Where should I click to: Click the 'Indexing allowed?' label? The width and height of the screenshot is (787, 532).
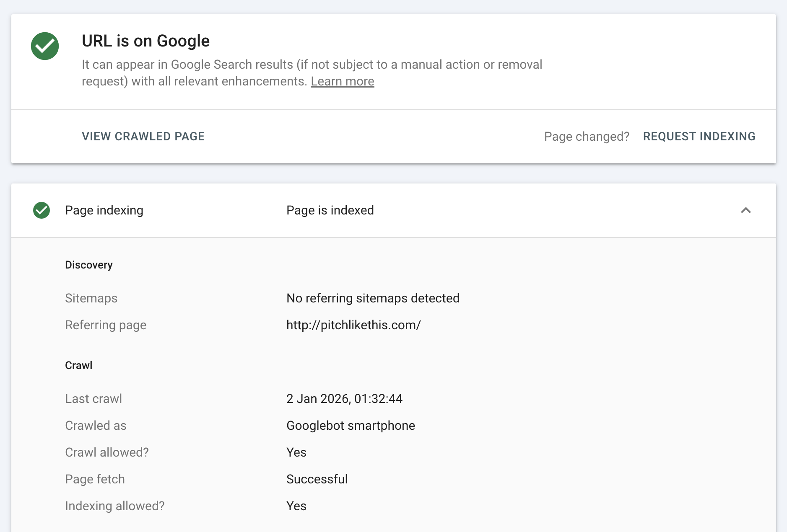tap(115, 506)
